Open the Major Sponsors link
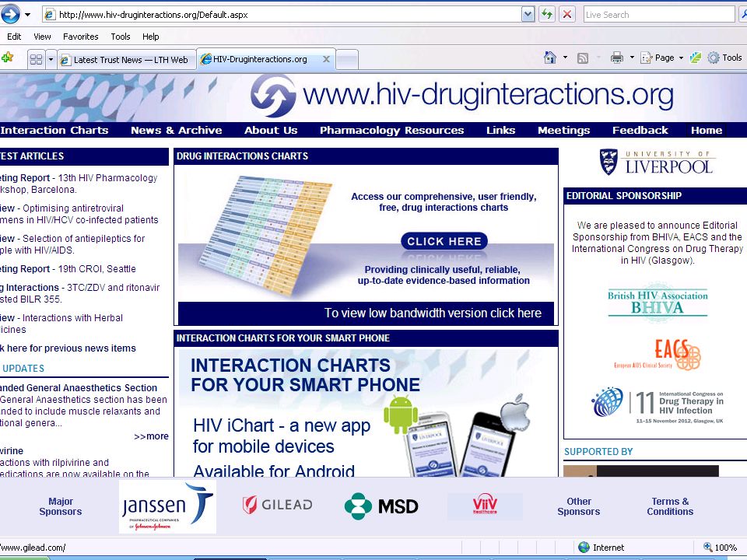747x560 pixels. 61,506
